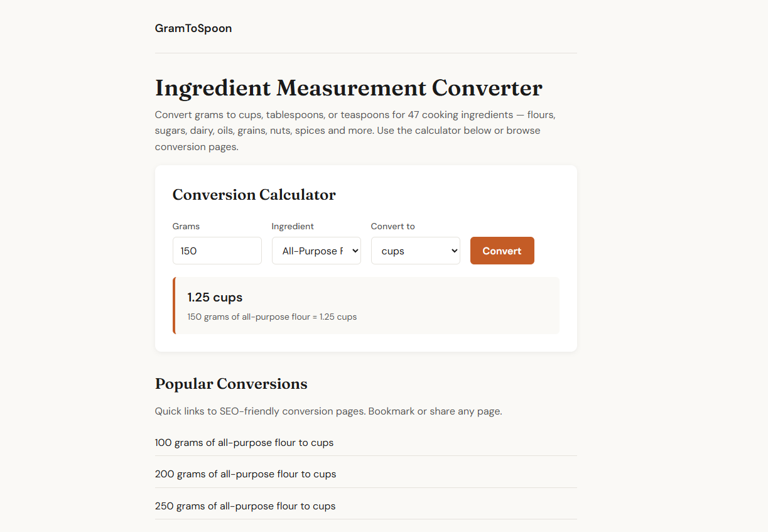
Task: Open "250 grams of all-purpose flour to cups"
Action: (245, 506)
